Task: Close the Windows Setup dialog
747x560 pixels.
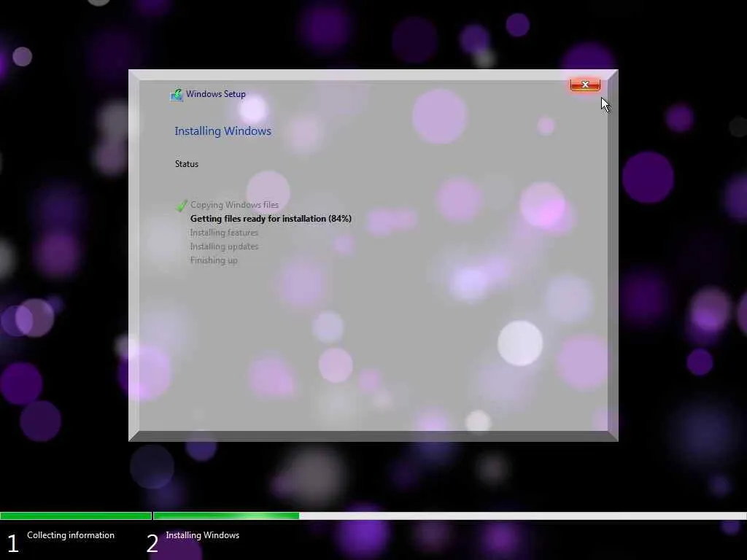Action: 585,85
